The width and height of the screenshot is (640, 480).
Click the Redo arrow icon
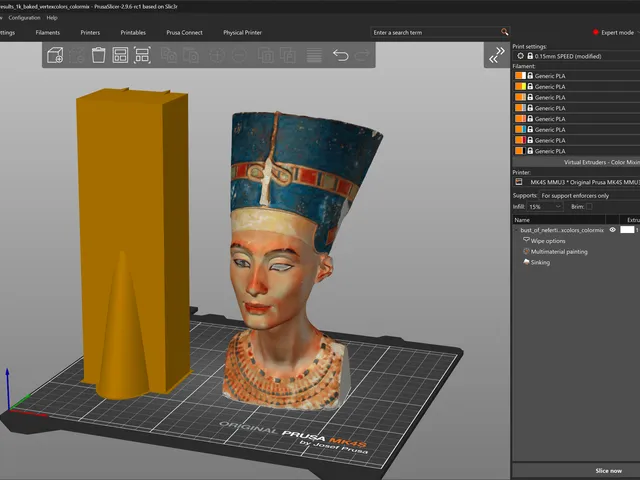click(x=362, y=55)
